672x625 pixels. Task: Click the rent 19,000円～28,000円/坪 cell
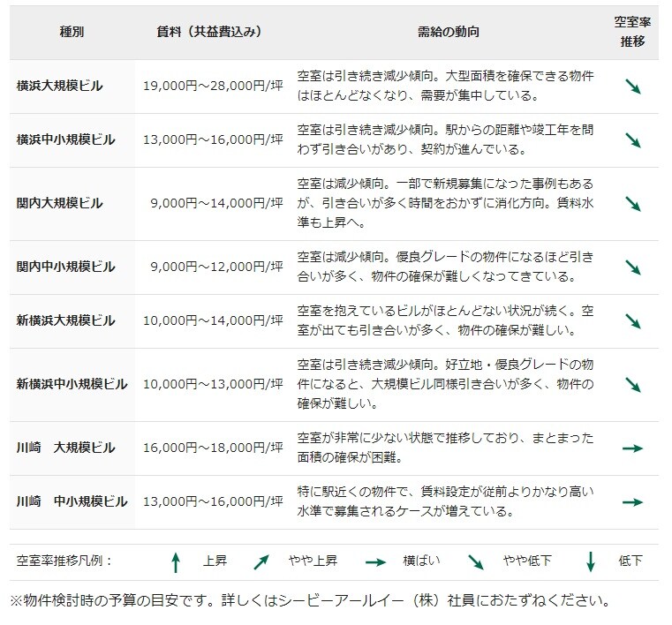[213, 87]
